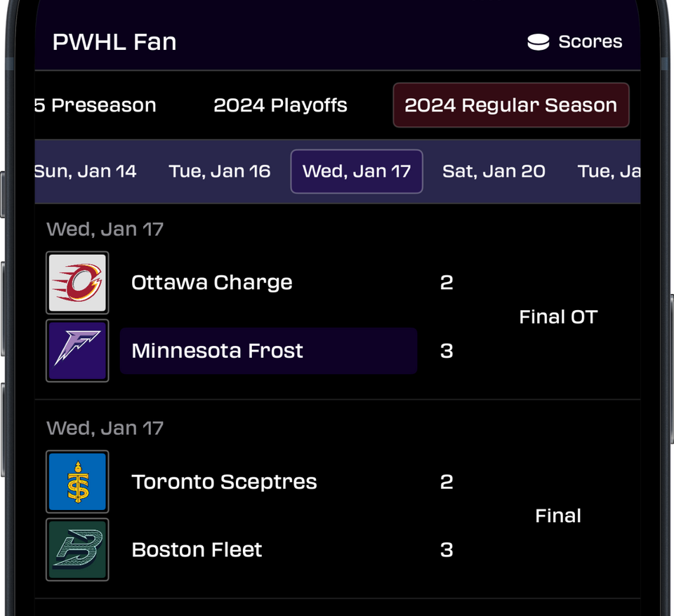Jump to Sat, Jan 20 games
This screenshot has height=616, width=674.
click(494, 171)
